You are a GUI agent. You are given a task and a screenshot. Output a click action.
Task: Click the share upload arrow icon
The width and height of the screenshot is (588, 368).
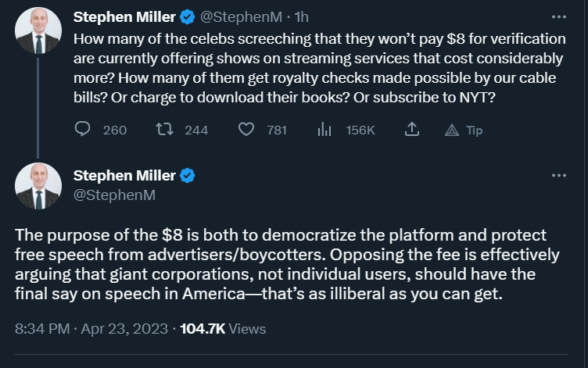pyautogui.click(x=412, y=129)
